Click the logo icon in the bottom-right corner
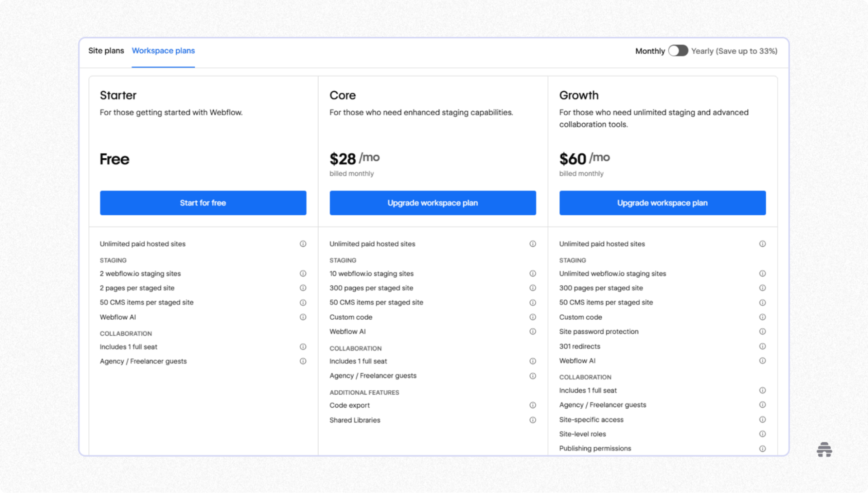 pyautogui.click(x=824, y=449)
